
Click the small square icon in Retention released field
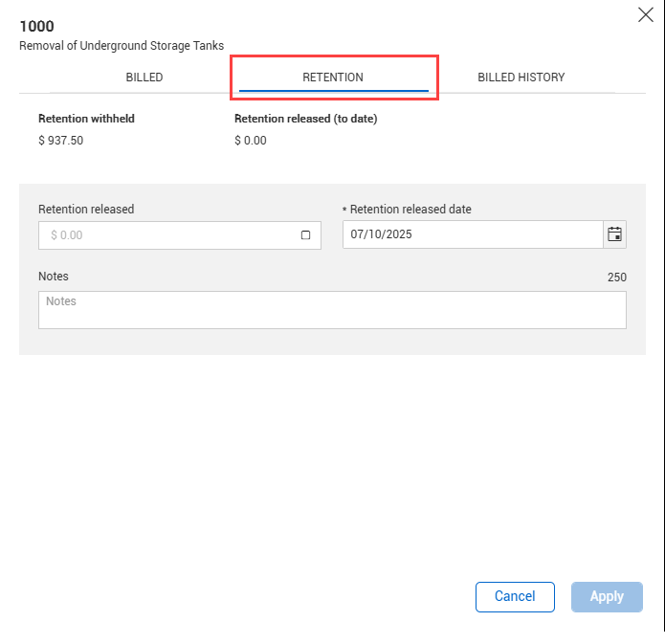tap(306, 235)
